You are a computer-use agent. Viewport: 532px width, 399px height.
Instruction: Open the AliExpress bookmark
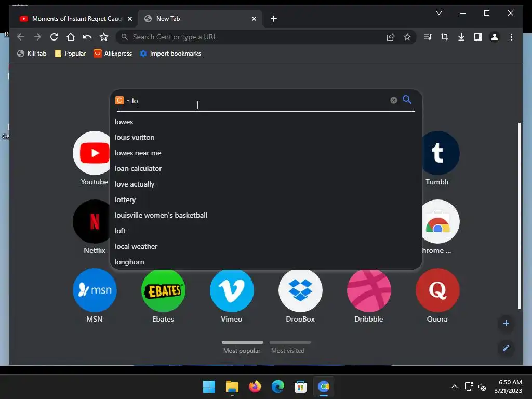[113, 54]
